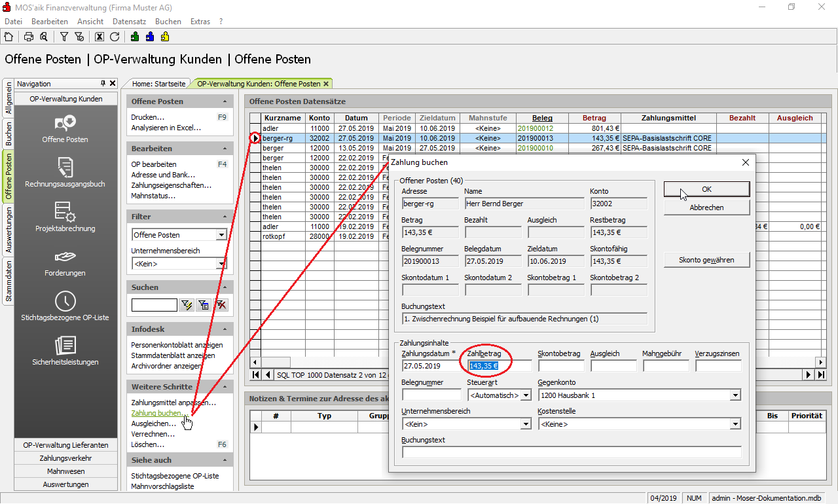Click the Skonto gewähren button
The width and height of the screenshot is (838, 504).
[706, 260]
